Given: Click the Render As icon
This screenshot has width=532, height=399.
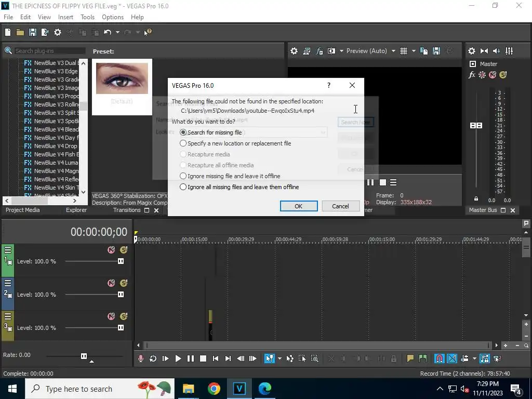Looking at the screenshot, I should 45,32.
